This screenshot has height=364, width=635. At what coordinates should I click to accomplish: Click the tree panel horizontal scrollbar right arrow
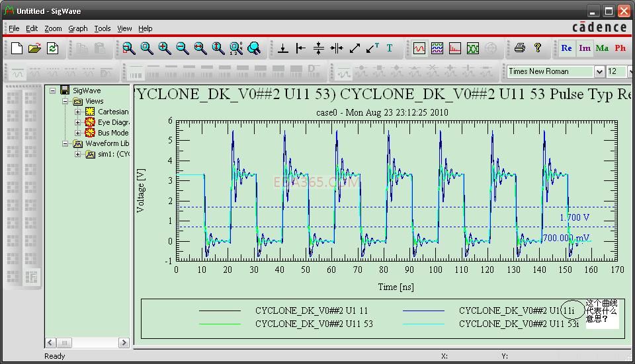pos(124,342)
